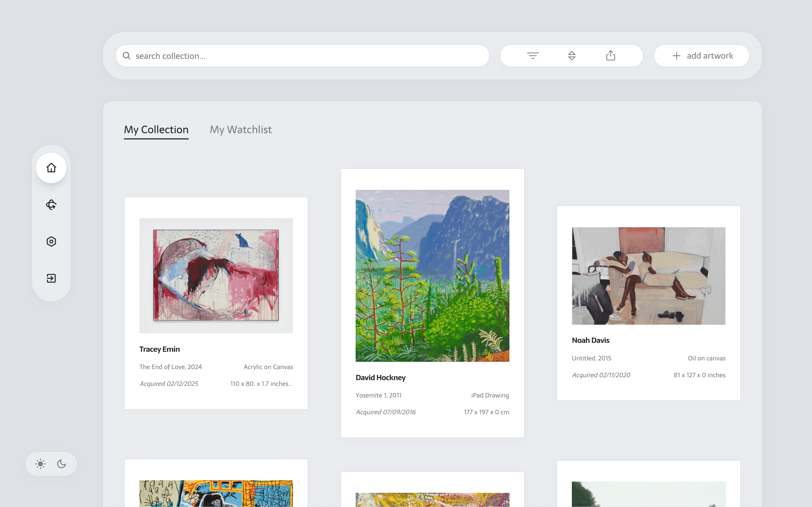Open the hexagon settings icon in sidebar
Viewport: 812px width, 507px height.
tap(51, 241)
